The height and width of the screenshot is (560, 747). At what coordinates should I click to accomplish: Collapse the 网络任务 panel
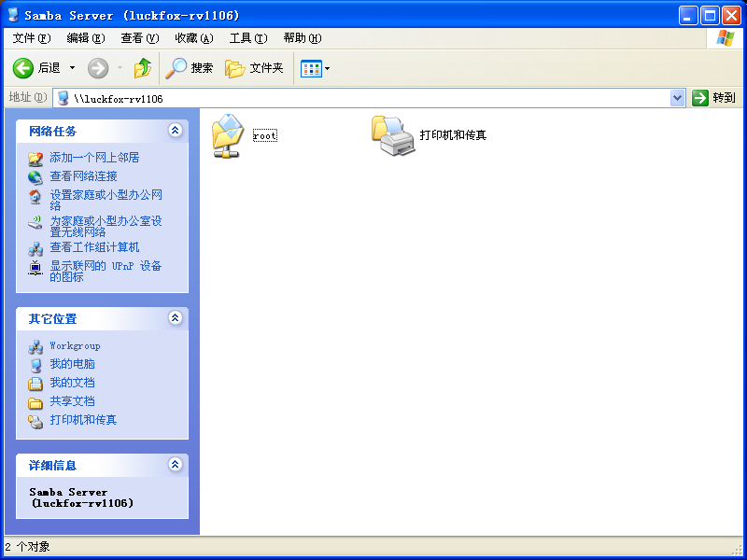[x=176, y=130]
